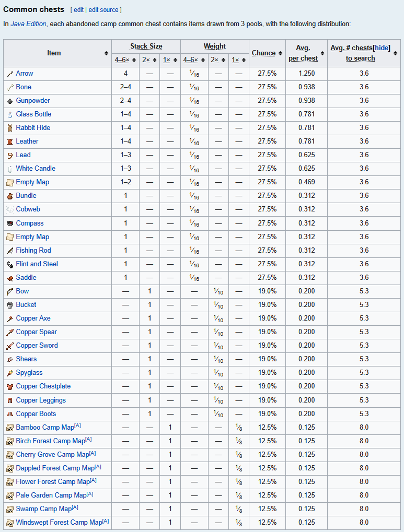Click the Gunpowder item icon

10,101
